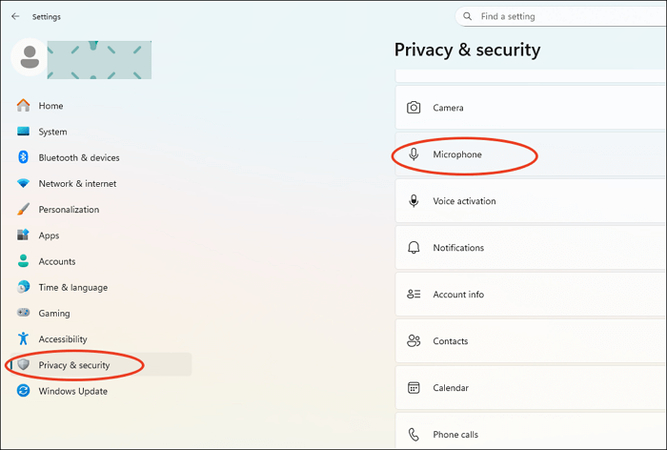667x450 pixels.
Task: Go to Home in sidebar
Action: tap(50, 106)
